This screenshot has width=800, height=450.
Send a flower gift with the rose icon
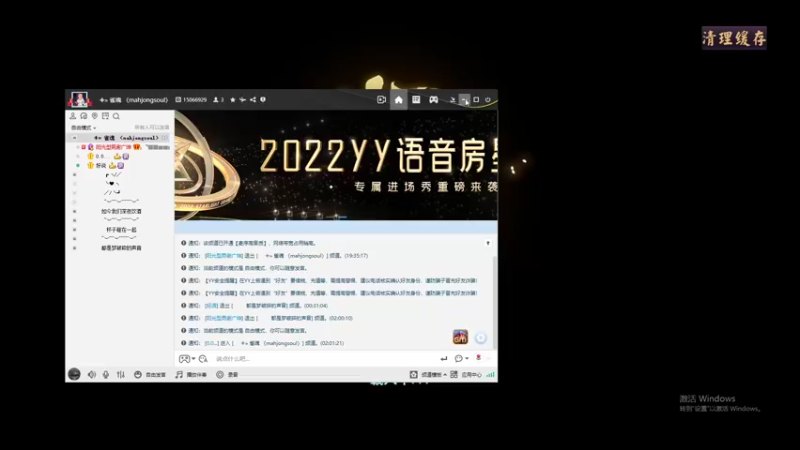[x=478, y=358]
